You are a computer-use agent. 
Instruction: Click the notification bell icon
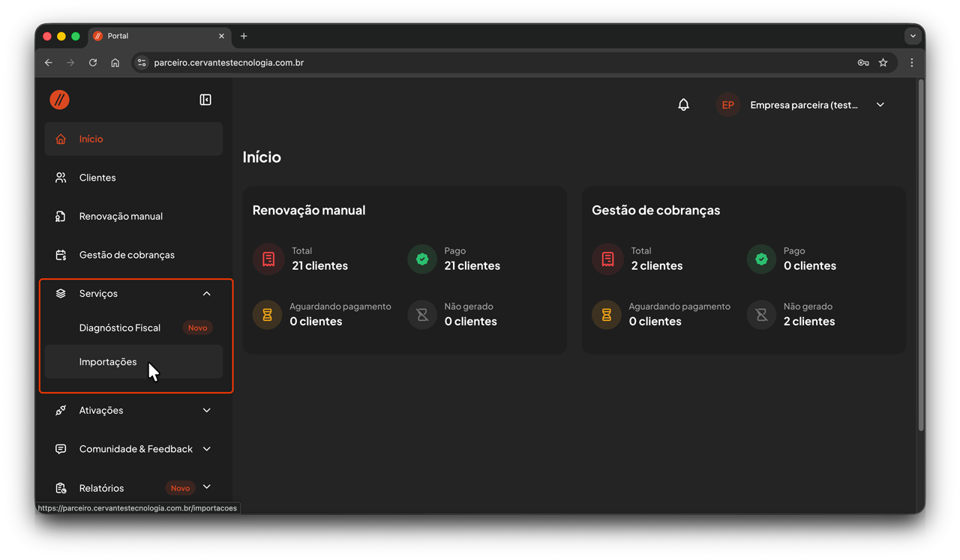click(683, 105)
